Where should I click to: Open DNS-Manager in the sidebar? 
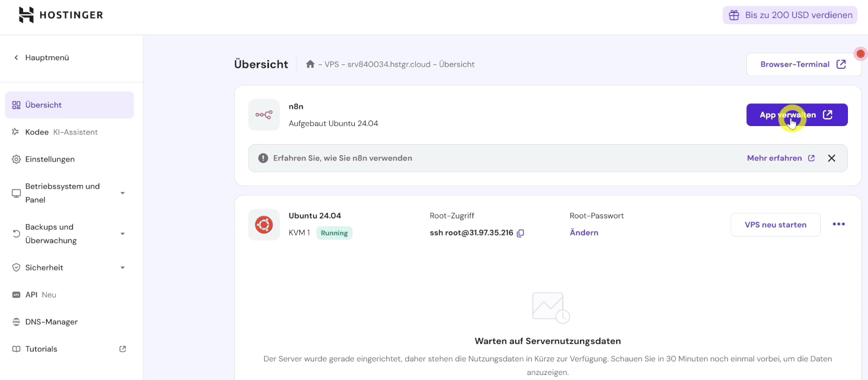[x=69, y=322]
